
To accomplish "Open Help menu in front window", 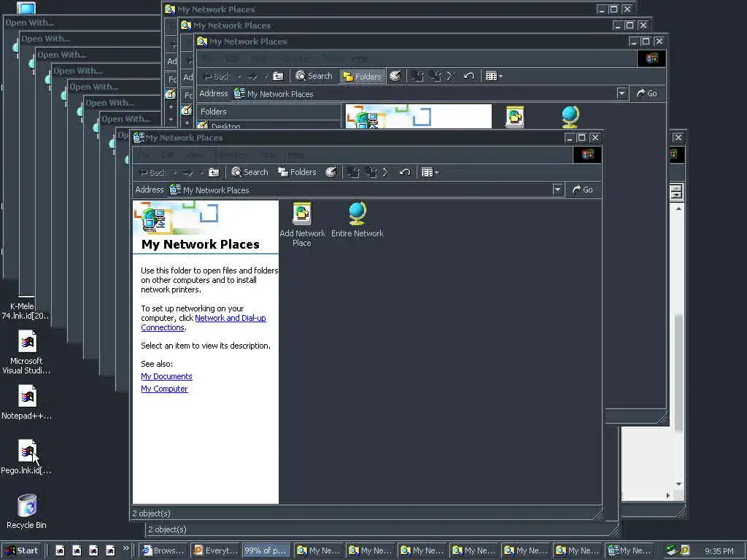I will click(296, 155).
